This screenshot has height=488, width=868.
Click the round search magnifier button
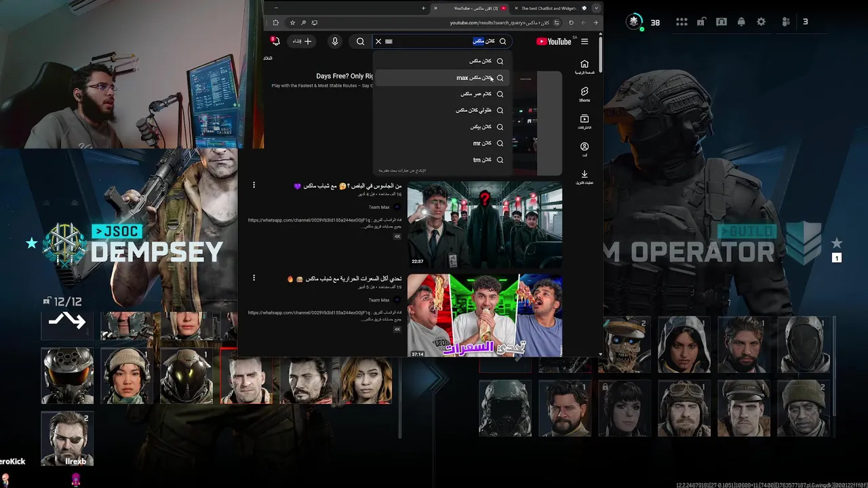point(361,41)
